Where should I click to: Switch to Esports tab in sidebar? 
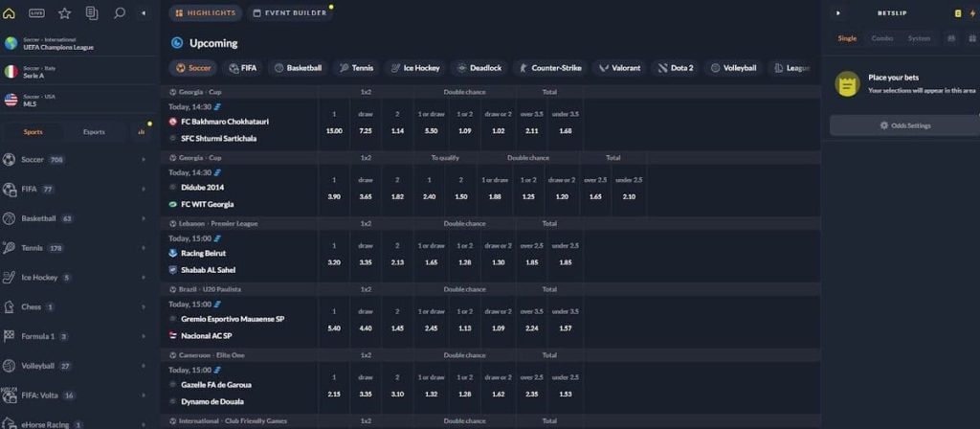point(94,132)
